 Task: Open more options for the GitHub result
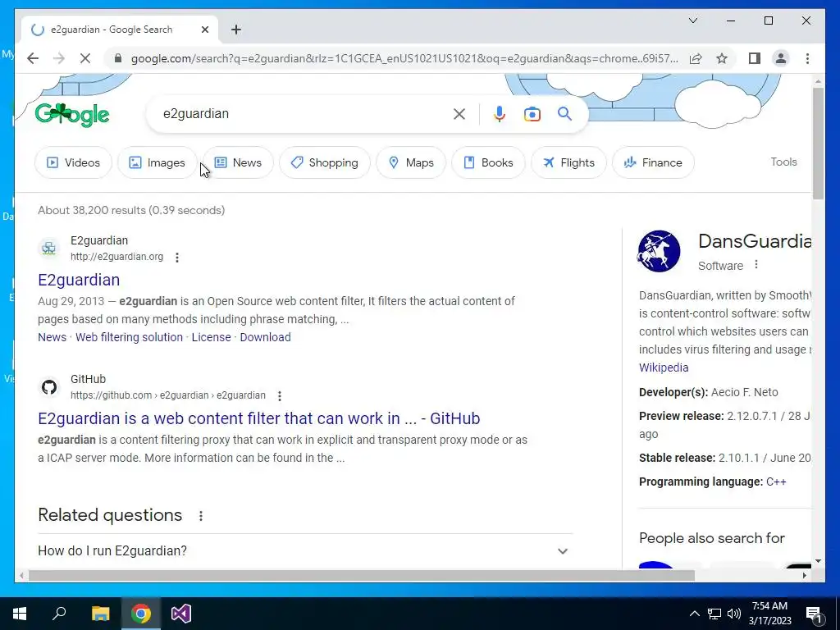279,396
